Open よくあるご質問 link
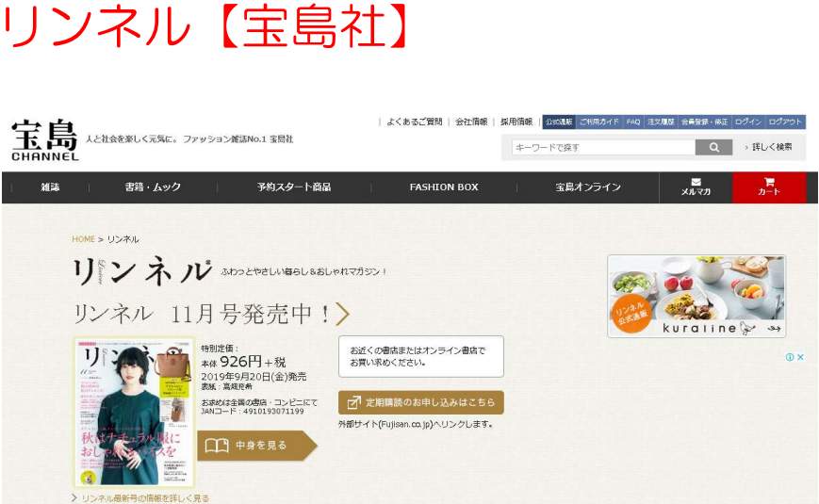 coord(414,122)
